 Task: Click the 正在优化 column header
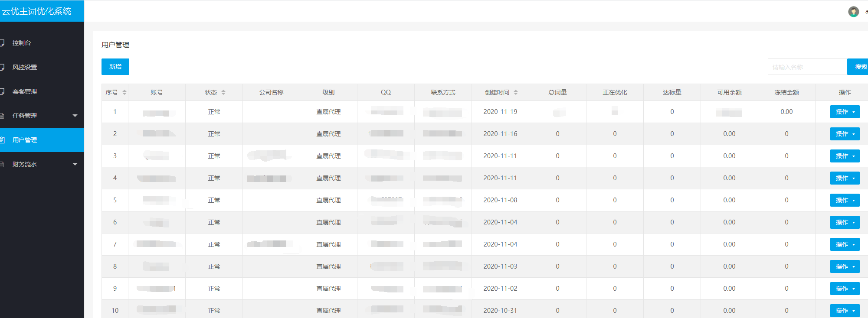615,92
